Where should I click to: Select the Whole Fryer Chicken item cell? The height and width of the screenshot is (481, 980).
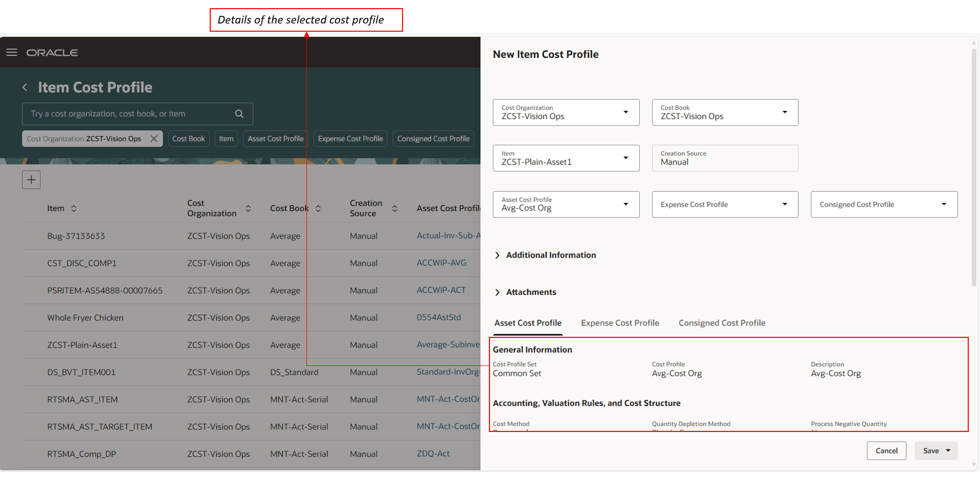pos(85,318)
